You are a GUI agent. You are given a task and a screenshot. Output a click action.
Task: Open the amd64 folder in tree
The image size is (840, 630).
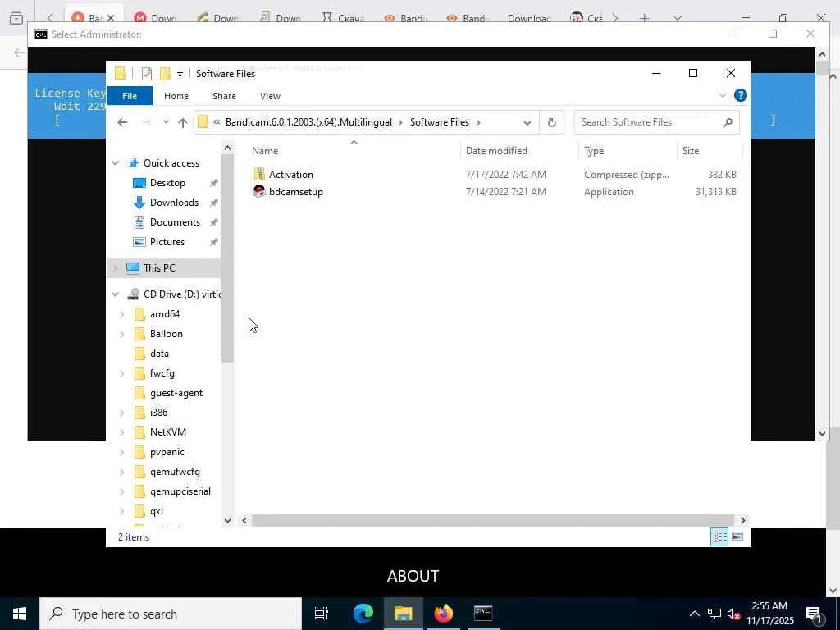pyautogui.click(x=164, y=314)
